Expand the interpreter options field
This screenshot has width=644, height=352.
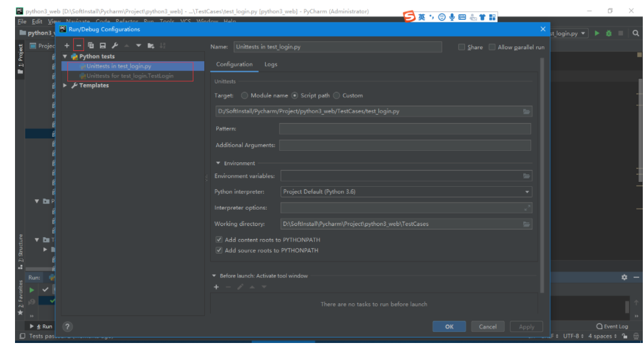pyautogui.click(x=527, y=208)
